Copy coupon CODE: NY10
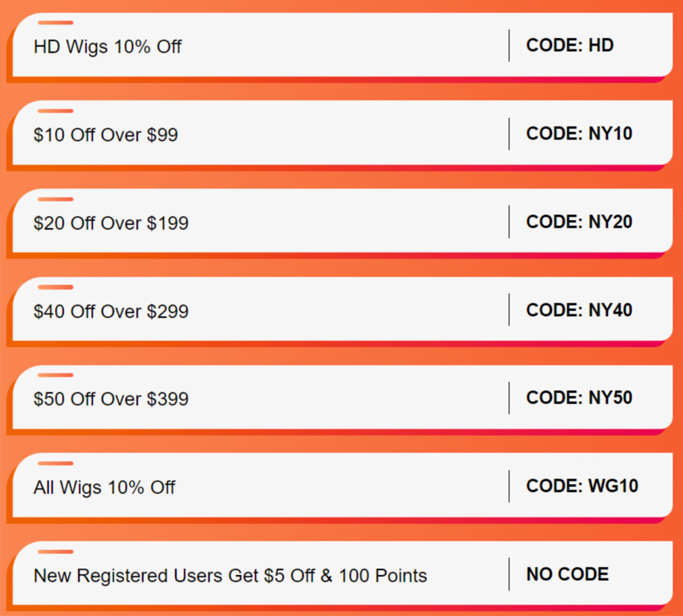The height and width of the screenshot is (616, 683). [x=579, y=134]
